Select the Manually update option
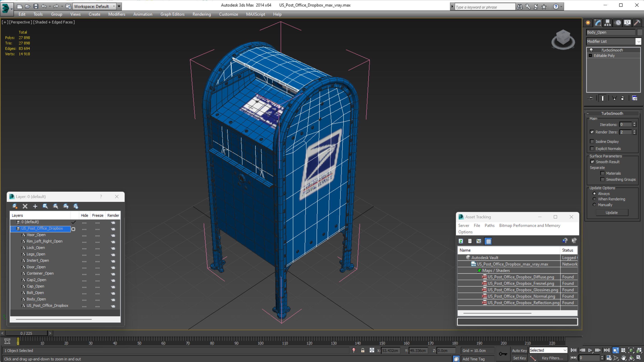The width and height of the screenshot is (644, 362). point(594,205)
